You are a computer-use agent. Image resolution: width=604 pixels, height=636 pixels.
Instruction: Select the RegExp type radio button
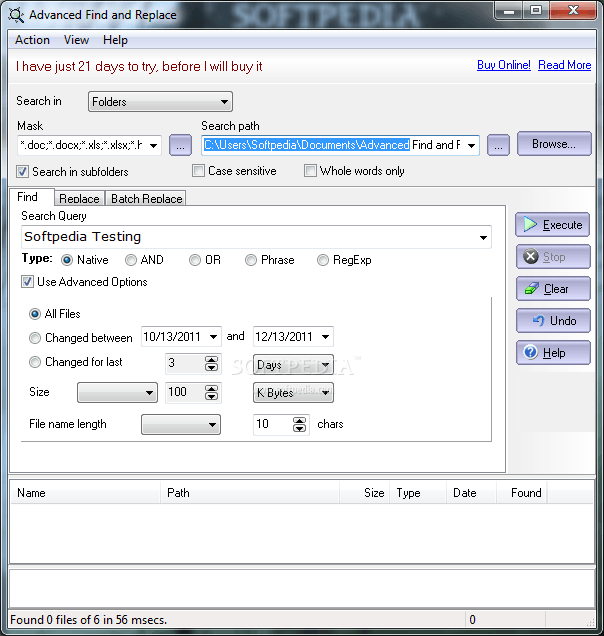323,260
